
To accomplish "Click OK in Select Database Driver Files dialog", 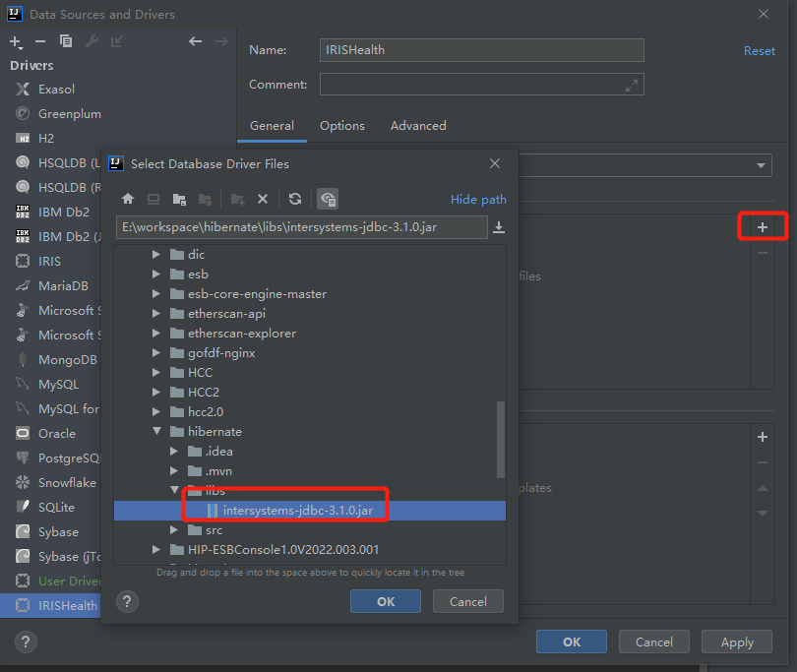I will pos(385,601).
